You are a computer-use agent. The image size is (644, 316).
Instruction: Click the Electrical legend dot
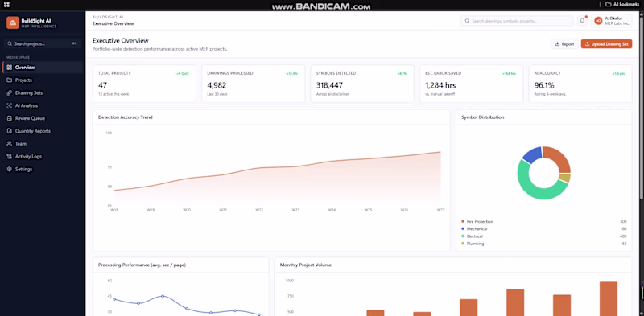click(463, 236)
